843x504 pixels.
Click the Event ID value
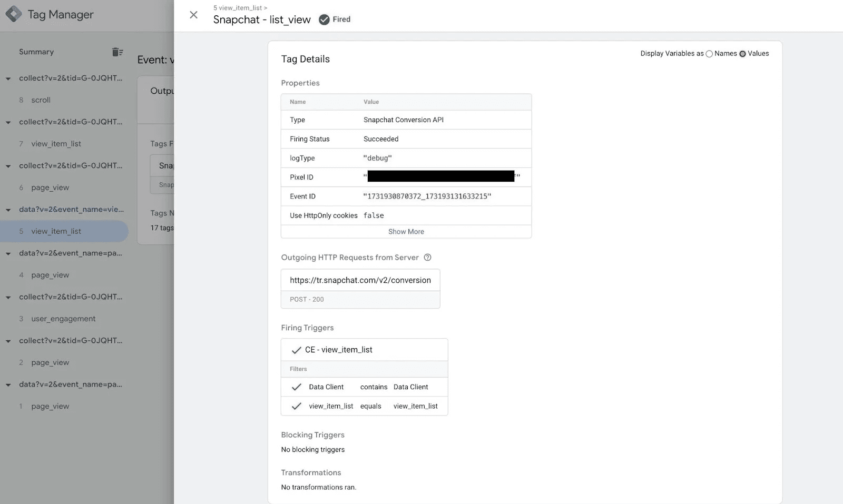click(x=427, y=196)
